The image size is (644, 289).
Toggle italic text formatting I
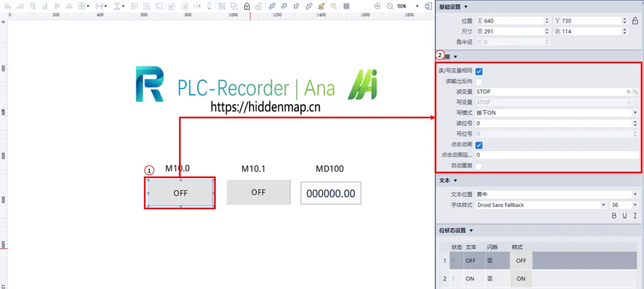(635, 216)
